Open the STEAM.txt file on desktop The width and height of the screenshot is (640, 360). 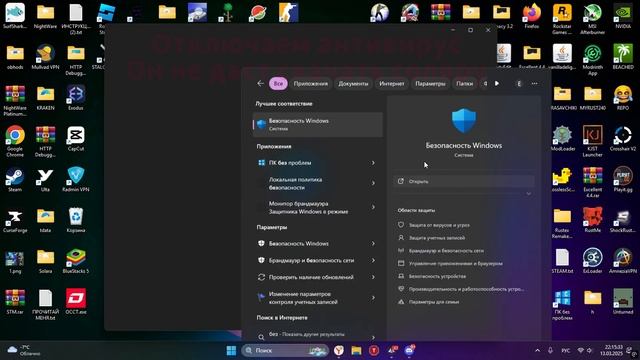562,261
